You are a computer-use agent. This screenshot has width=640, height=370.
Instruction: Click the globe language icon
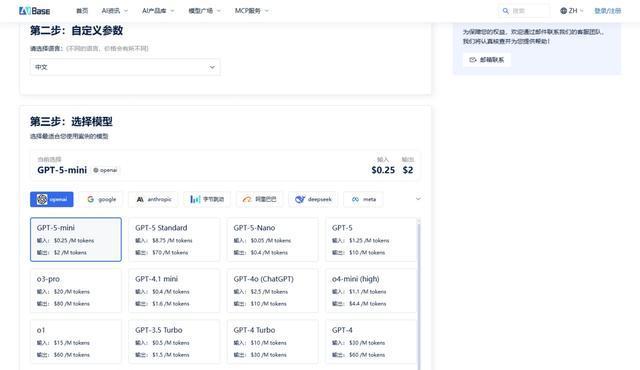click(x=564, y=11)
